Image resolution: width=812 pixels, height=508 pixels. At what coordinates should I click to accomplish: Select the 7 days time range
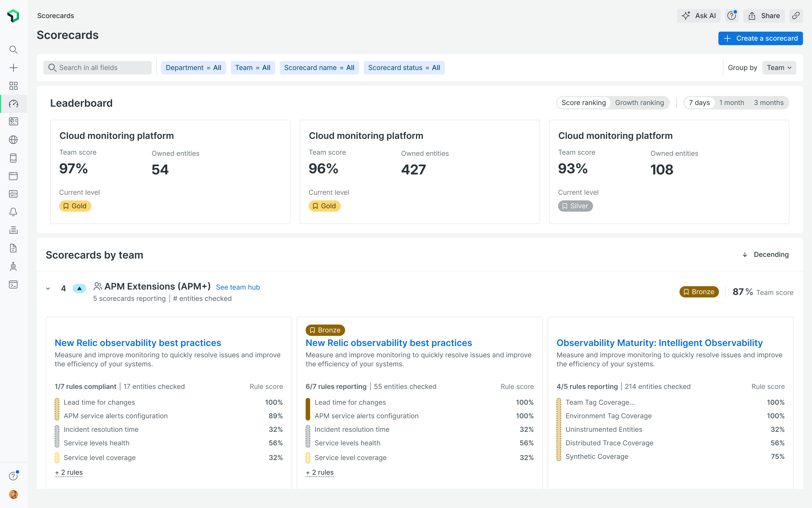coord(699,103)
